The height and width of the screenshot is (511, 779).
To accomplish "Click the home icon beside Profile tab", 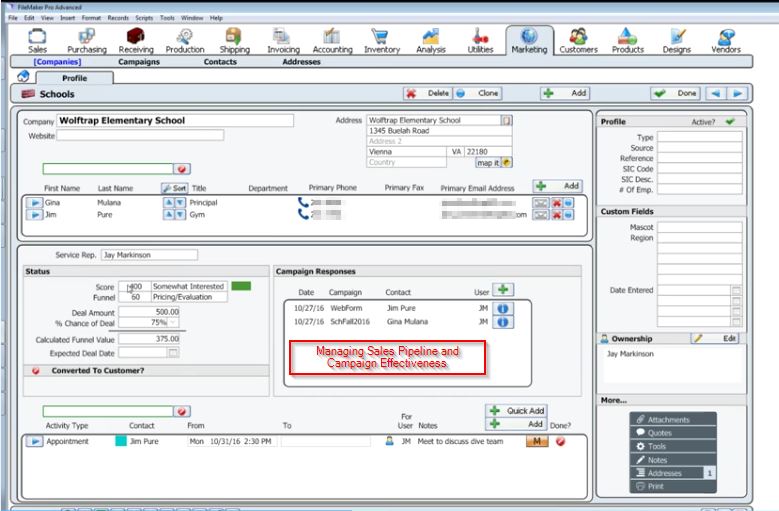I will (23, 76).
